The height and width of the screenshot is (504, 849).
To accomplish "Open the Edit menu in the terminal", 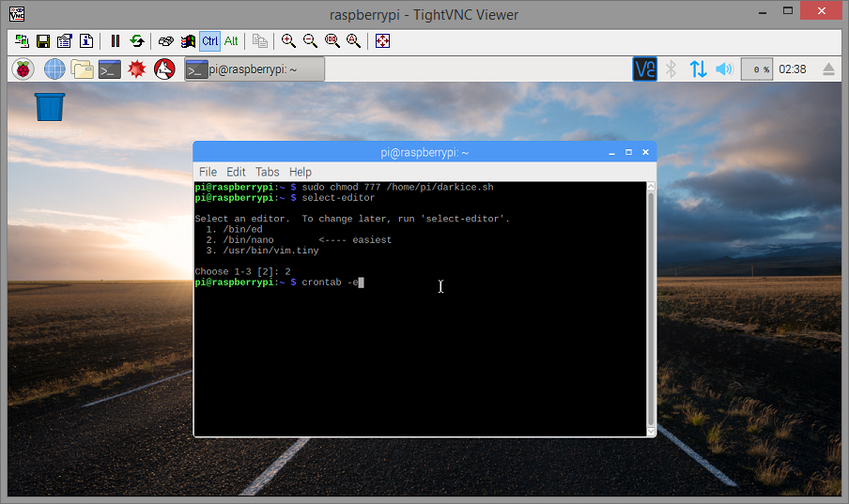I will click(x=236, y=172).
